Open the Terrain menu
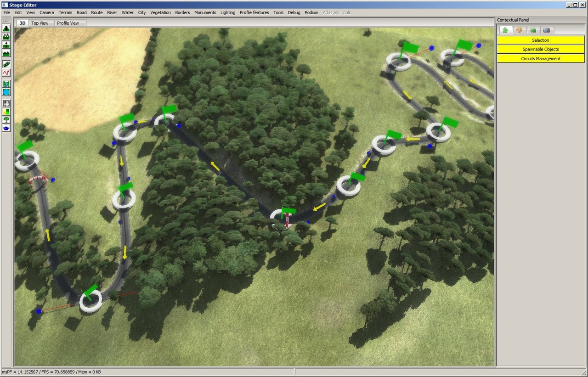The height and width of the screenshot is (377, 588). pyautogui.click(x=65, y=12)
